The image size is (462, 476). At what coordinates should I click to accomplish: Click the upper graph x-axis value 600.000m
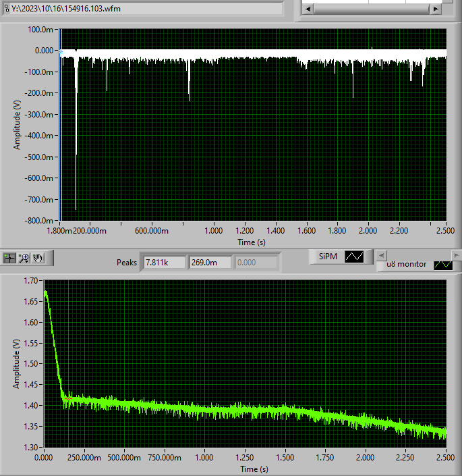click(152, 231)
